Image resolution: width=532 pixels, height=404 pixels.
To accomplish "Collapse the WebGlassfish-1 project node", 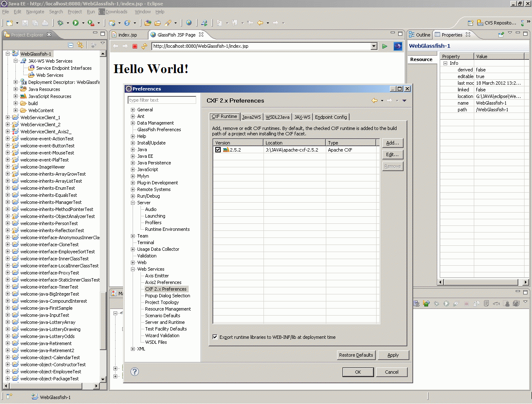I will pos(7,54).
